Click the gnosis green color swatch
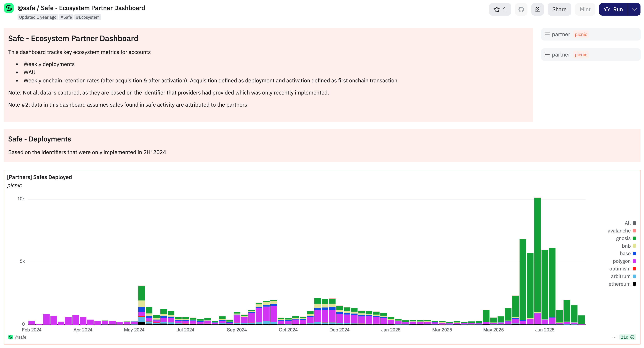This screenshot has width=644, height=348. [634, 238]
